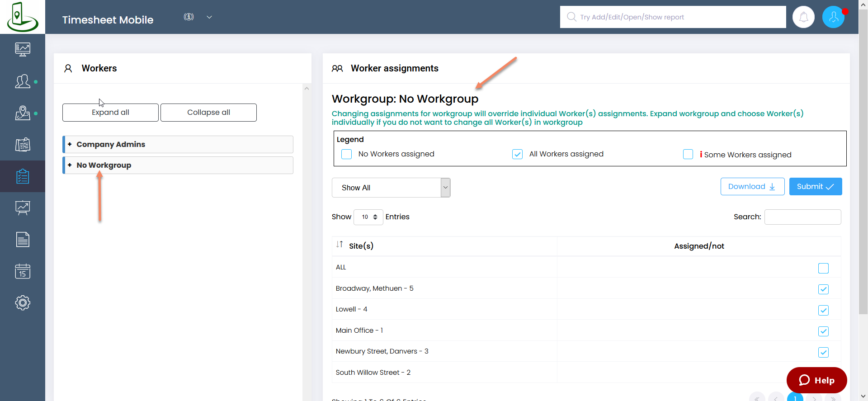Open the user profile avatar

pos(834,17)
